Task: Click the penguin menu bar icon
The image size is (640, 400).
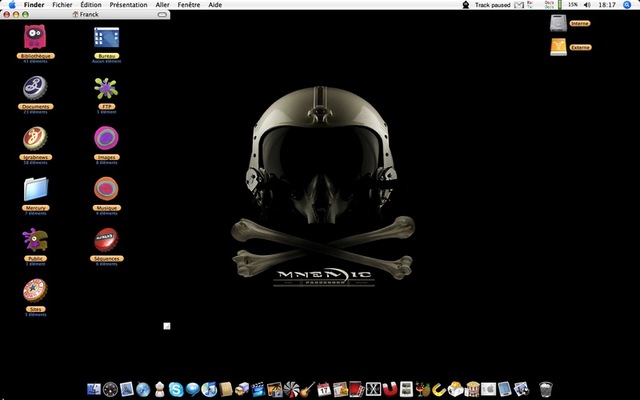Action: click(466, 5)
